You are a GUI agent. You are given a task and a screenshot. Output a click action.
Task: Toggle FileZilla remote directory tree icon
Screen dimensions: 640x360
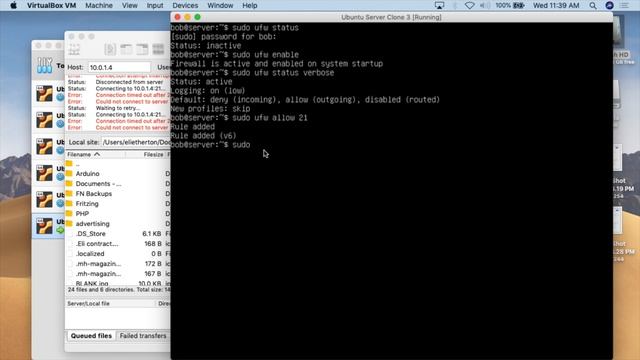(x=142, y=49)
